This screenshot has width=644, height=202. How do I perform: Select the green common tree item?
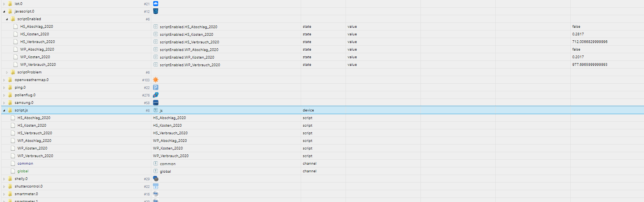click(x=25, y=164)
